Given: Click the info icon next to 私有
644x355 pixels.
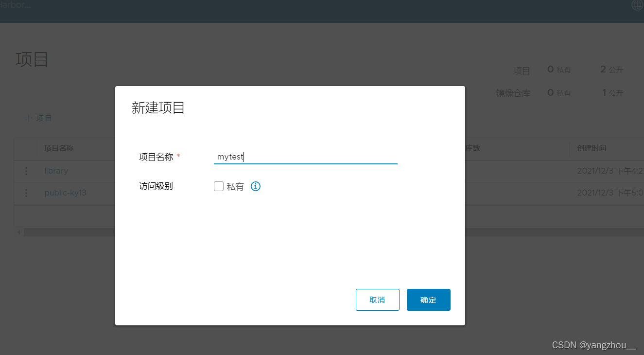Looking at the screenshot, I should click(x=256, y=186).
